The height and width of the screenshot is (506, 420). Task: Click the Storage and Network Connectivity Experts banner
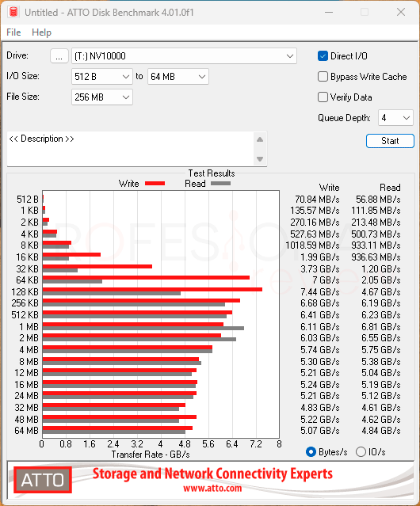pyautogui.click(x=212, y=474)
